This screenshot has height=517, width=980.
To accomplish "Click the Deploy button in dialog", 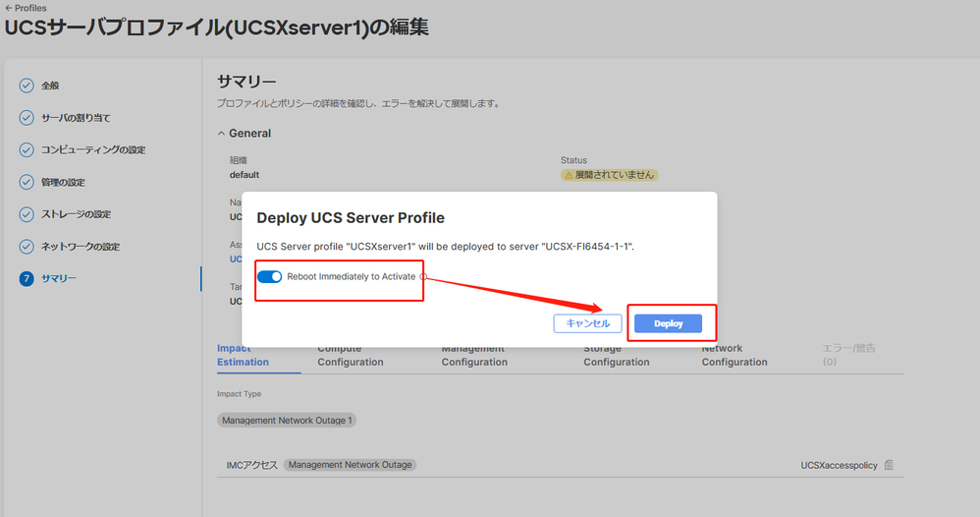I will click(668, 323).
